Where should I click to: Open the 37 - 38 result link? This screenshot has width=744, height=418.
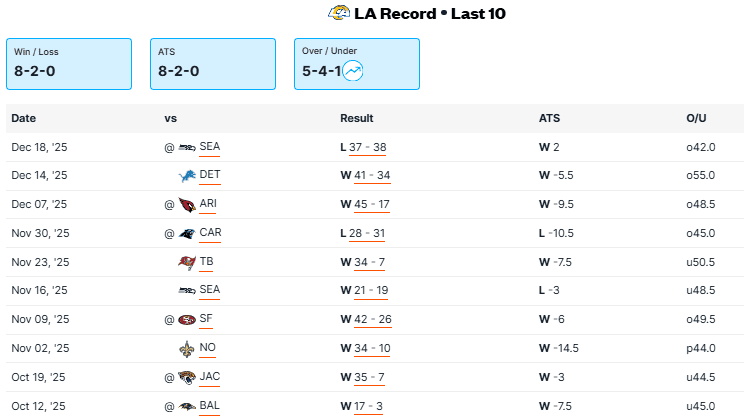click(x=367, y=147)
